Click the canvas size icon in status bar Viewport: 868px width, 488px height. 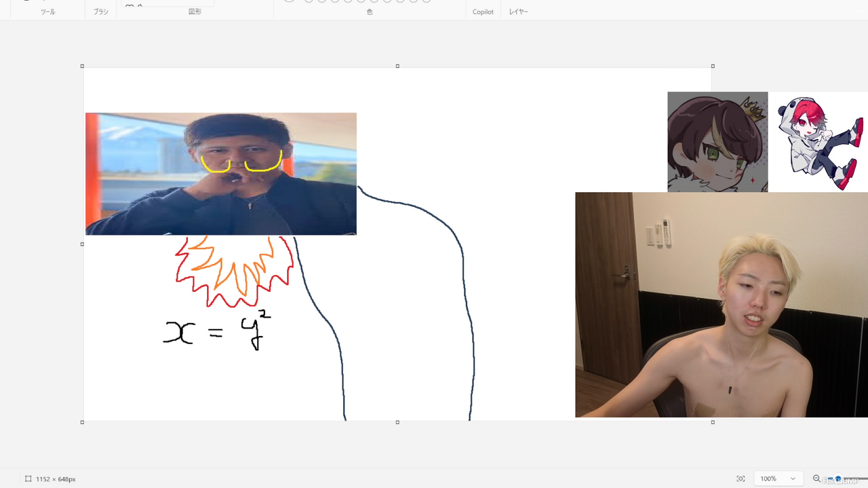28,478
